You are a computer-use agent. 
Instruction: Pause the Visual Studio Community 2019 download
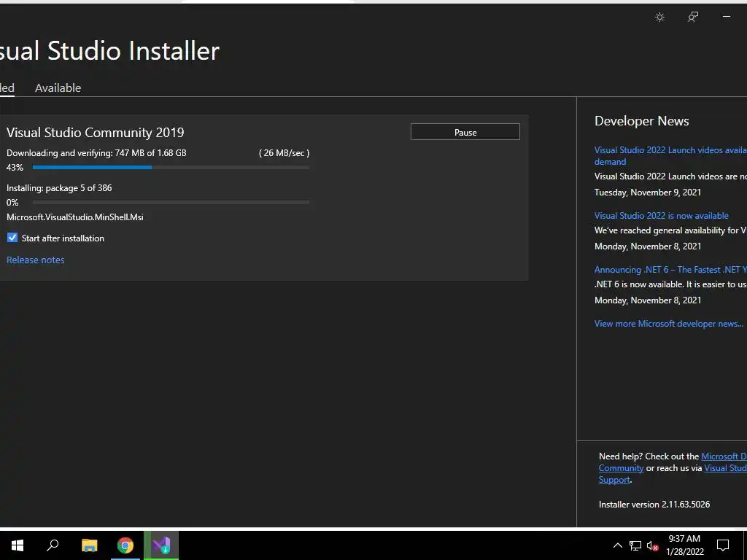pos(465,132)
